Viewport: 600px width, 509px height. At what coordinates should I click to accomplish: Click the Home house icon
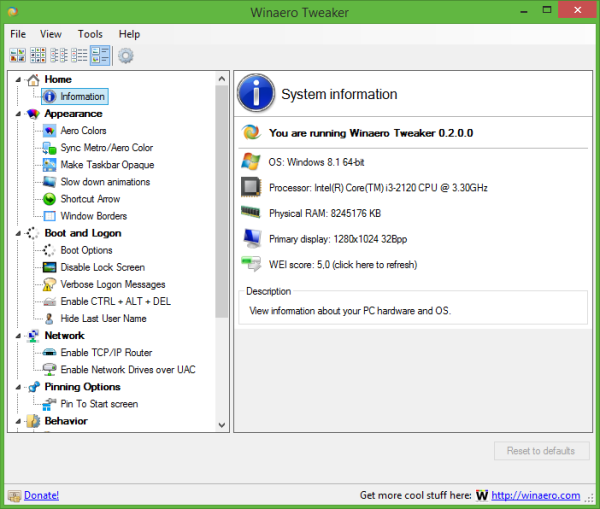tap(33, 80)
